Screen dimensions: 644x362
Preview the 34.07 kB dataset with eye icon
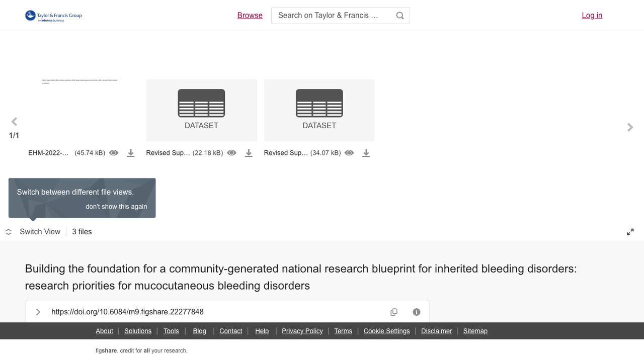(350, 153)
